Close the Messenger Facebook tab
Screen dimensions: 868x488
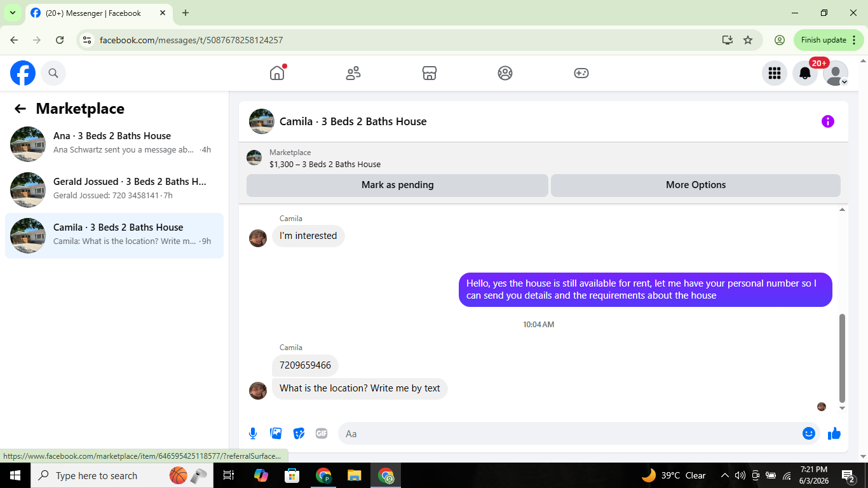(163, 13)
